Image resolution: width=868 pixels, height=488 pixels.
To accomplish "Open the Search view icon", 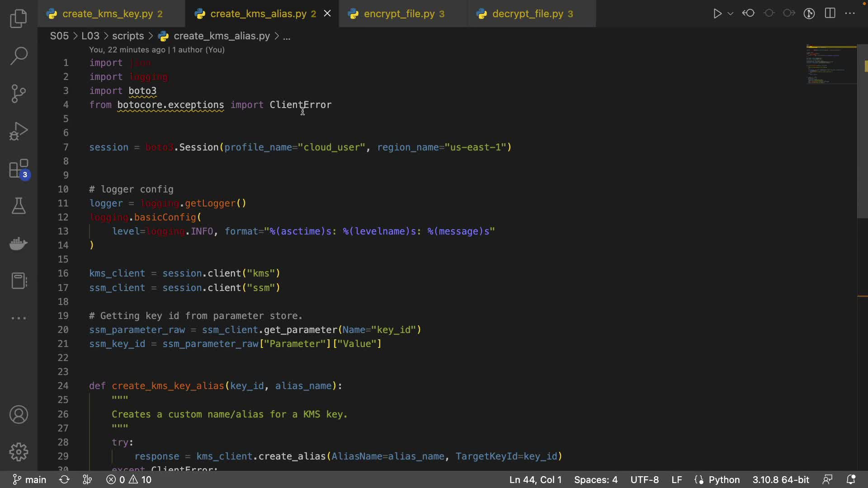I will (x=19, y=56).
